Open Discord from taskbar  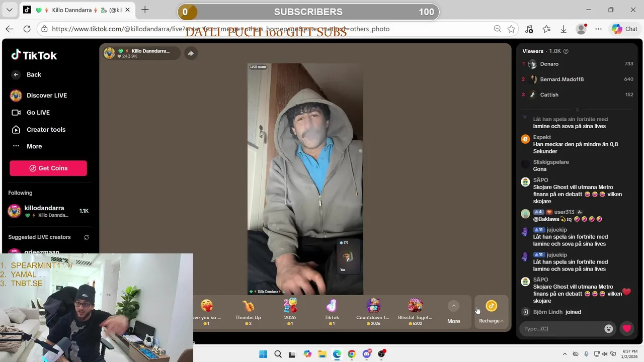click(x=366, y=354)
